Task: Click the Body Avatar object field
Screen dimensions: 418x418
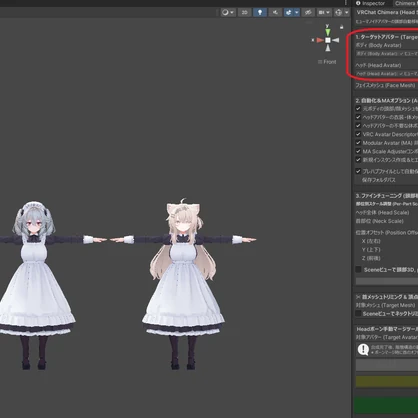Action: click(x=386, y=53)
